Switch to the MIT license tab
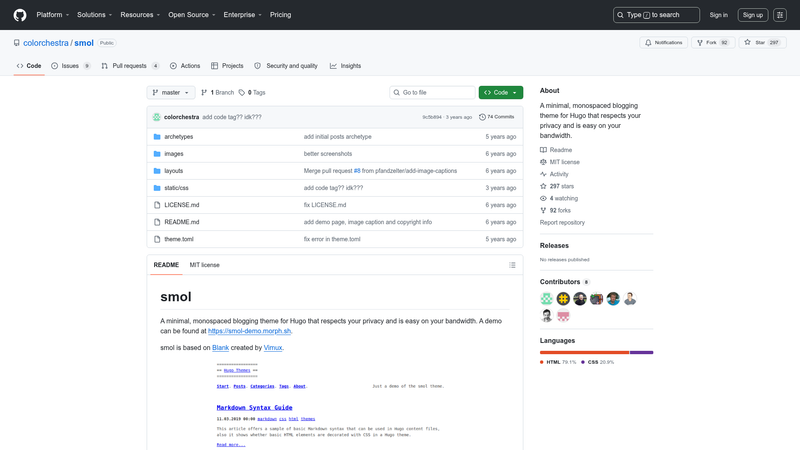800x450 pixels. click(x=205, y=265)
